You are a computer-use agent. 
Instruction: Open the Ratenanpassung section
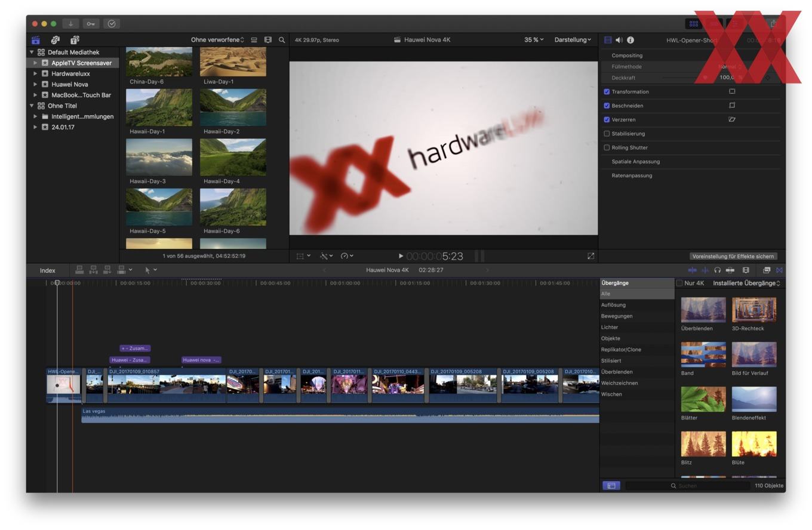coord(632,175)
